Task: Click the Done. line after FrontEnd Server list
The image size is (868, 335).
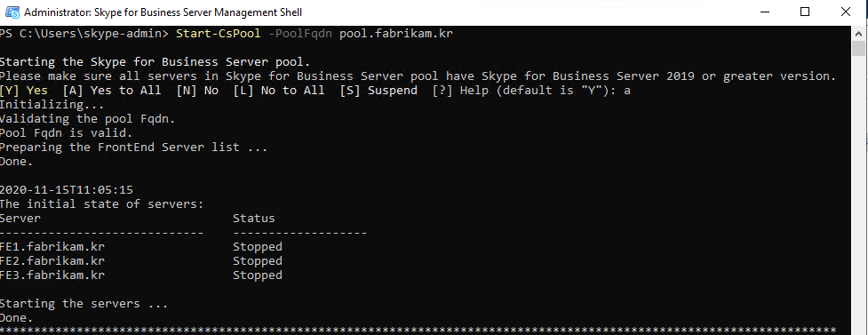Action: [x=17, y=162]
